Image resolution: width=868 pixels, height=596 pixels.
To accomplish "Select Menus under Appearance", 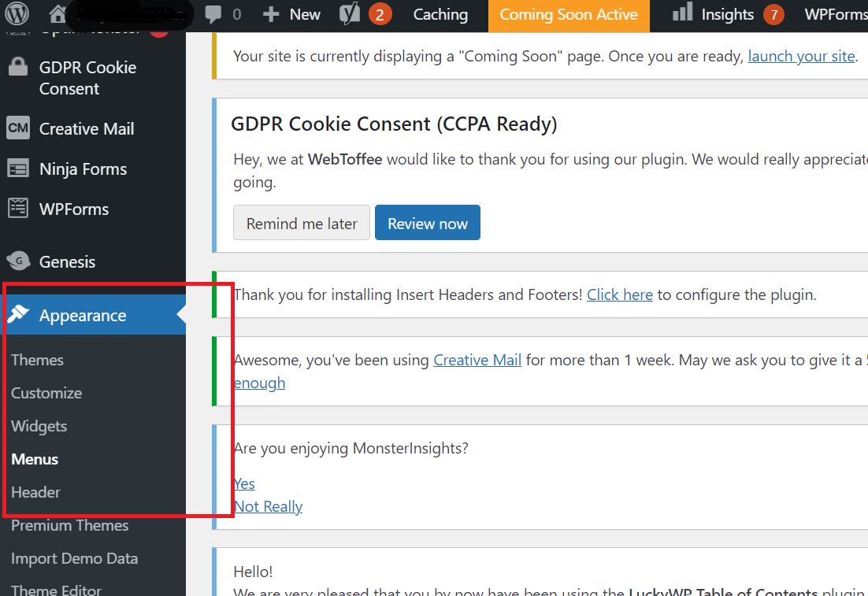I will click(35, 459).
